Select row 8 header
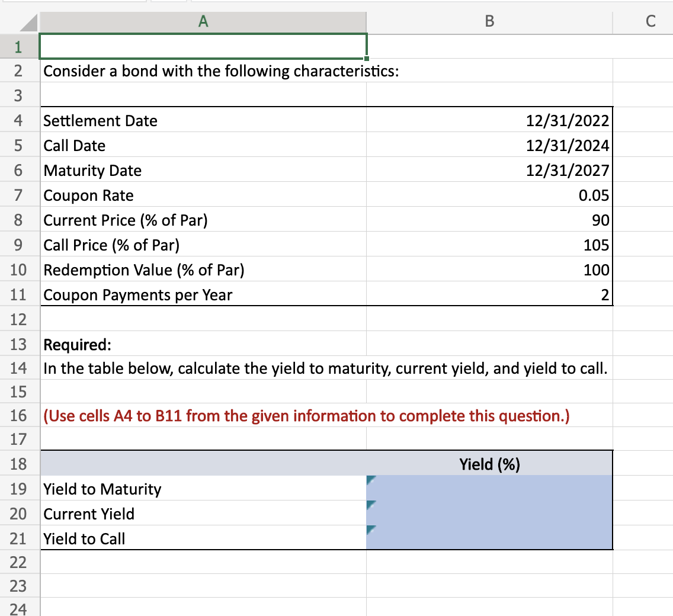This screenshot has height=616, width=673. click(19, 220)
